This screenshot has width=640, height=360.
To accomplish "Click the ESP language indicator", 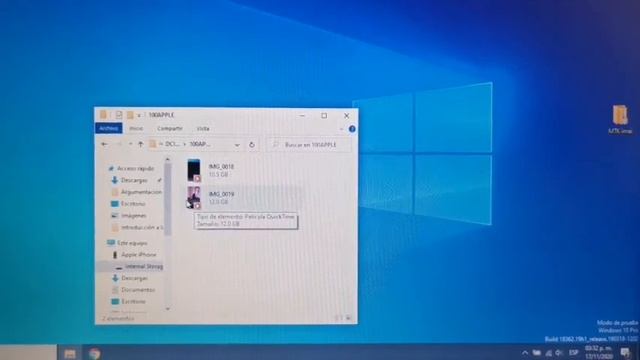I will click(x=573, y=353).
